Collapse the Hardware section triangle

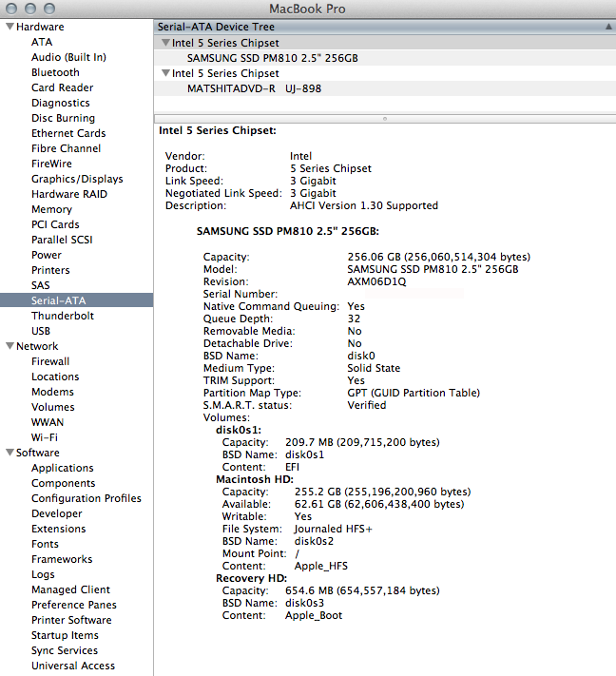[x=10, y=27]
